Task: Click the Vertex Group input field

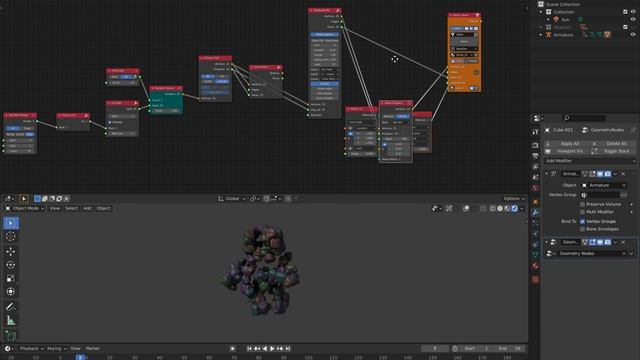Action: (x=600, y=195)
